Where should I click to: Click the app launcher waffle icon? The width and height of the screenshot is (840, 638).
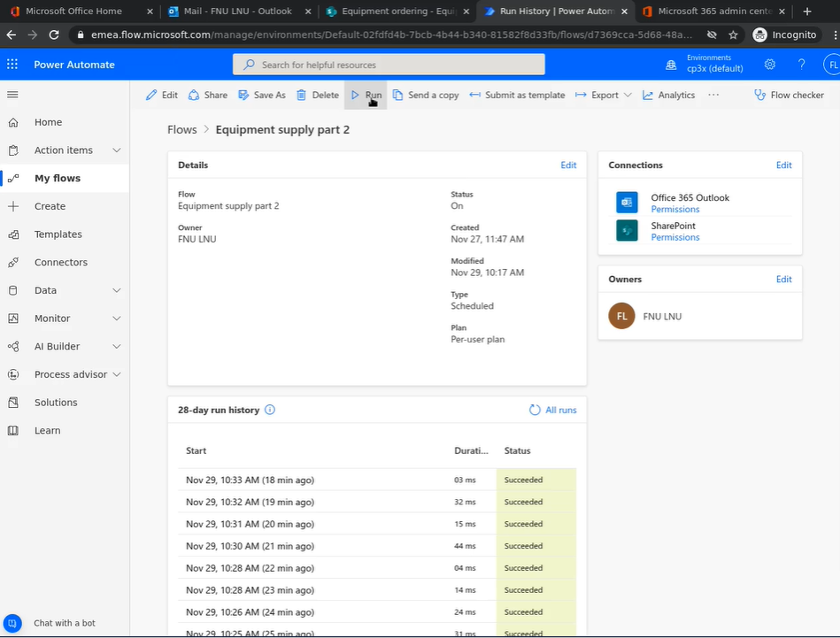tap(12, 65)
